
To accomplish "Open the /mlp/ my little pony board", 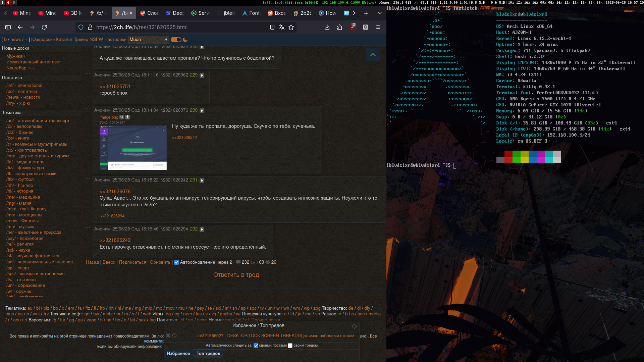I will pyautogui.click(x=26, y=209).
